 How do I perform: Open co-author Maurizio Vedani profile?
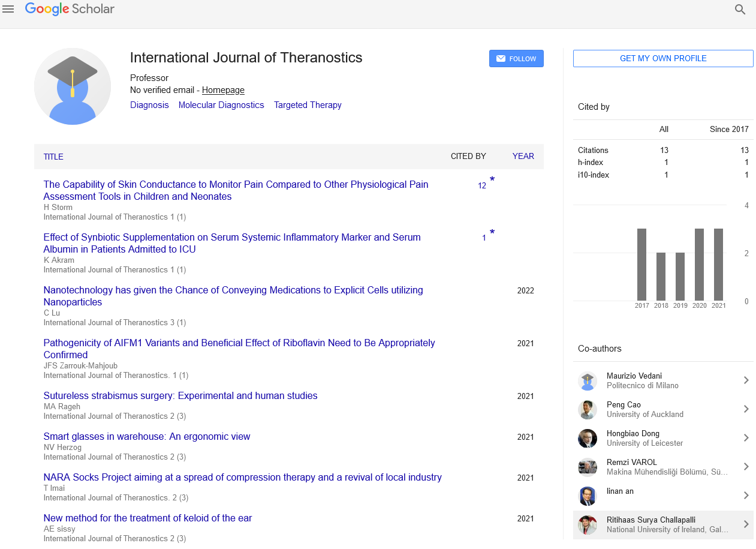click(634, 376)
